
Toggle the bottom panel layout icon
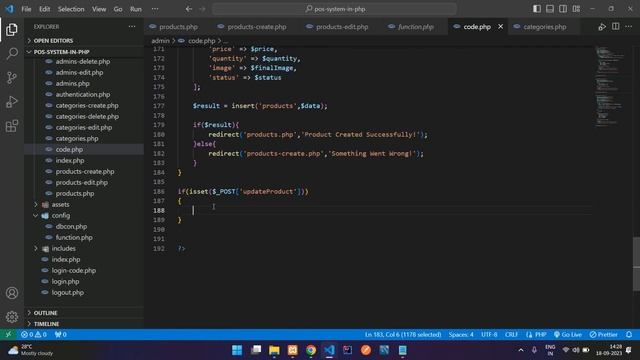(x=550, y=9)
